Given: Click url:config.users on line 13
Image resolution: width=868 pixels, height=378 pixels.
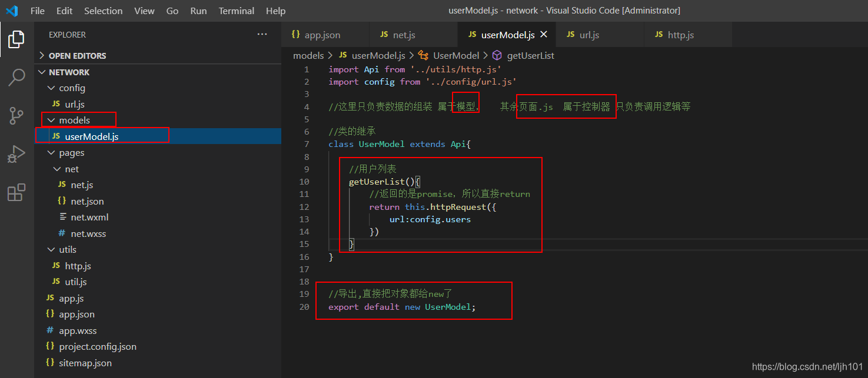Looking at the screenshot, I should tap(430, 219).
